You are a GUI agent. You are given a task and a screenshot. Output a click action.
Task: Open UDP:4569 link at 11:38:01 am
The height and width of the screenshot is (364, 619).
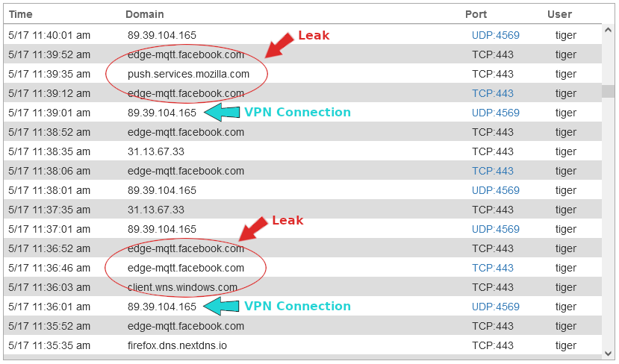495,190
